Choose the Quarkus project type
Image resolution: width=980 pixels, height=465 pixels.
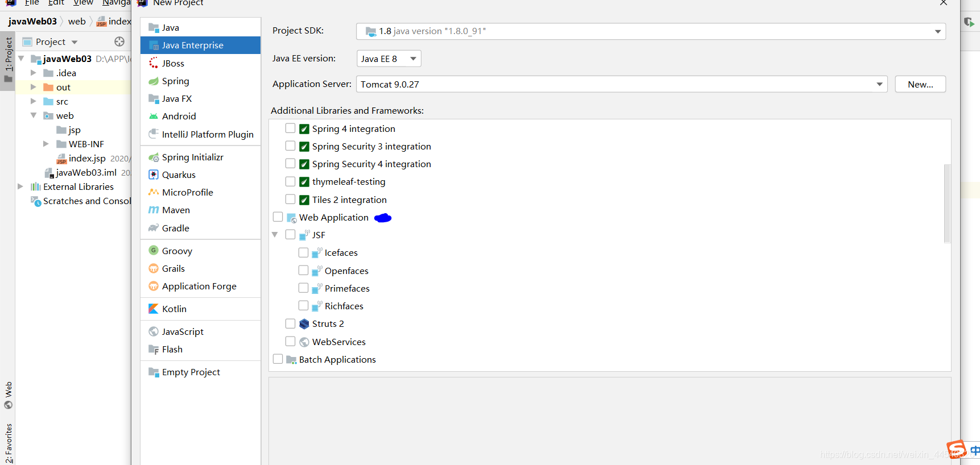click(200, 175)
